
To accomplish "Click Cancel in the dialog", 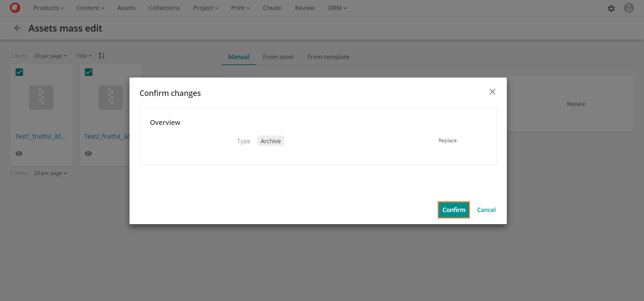I will [x=486, y=210].
